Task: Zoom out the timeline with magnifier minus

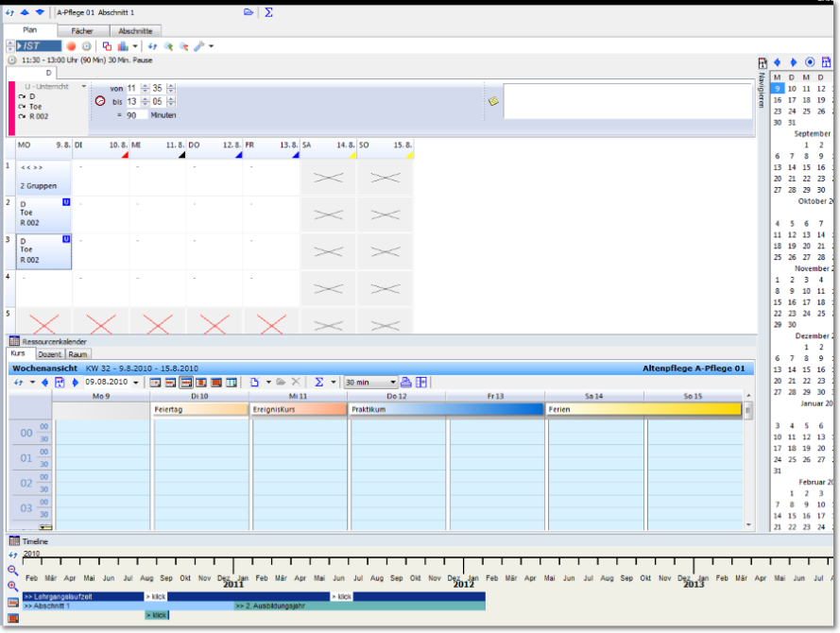Action: pos(13,571)
